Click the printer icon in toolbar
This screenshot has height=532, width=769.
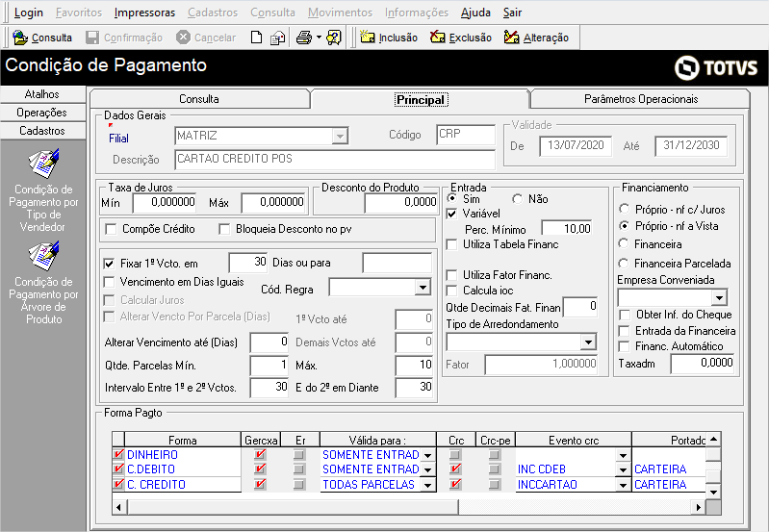(x=304, y=38)
